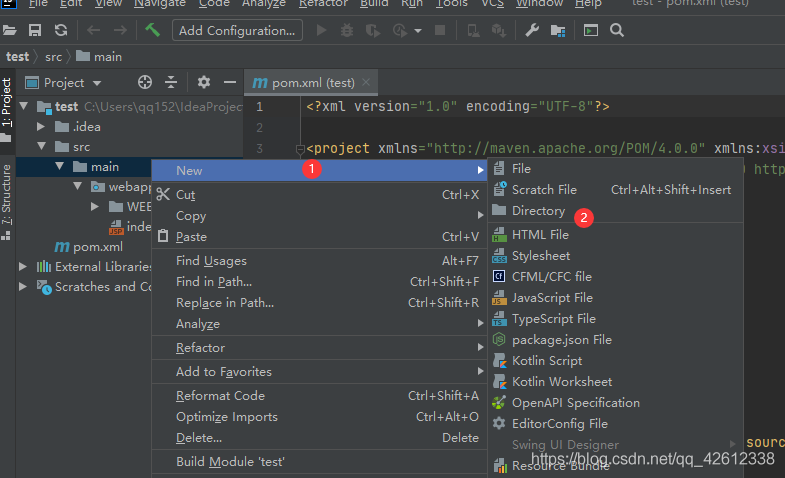Click the Debug bug icon
The image size is (785, 478).
point(346,31)
